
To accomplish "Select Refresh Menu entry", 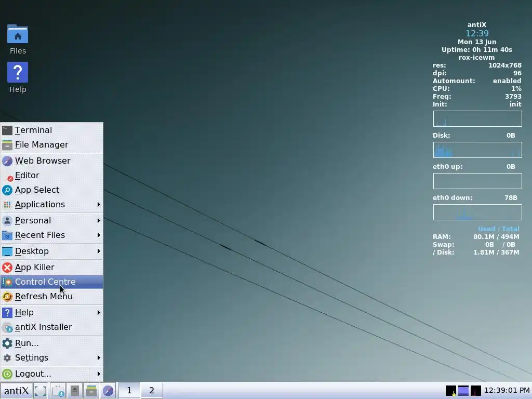I will (51, 297).
